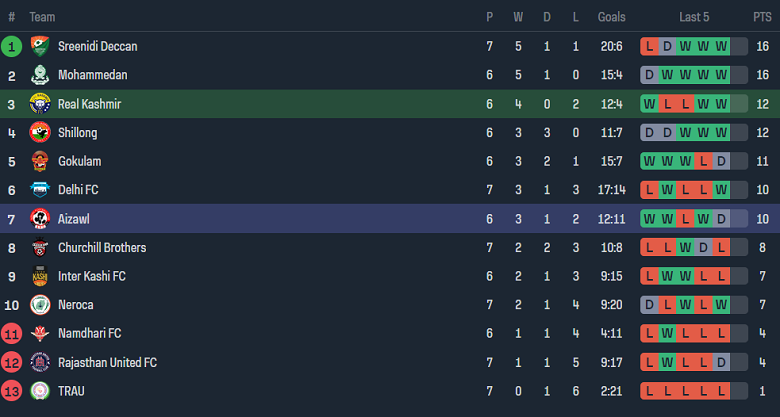Click the Mohammedan team logo
Screen dimensions: 780x417
click(x=40, y=75)
